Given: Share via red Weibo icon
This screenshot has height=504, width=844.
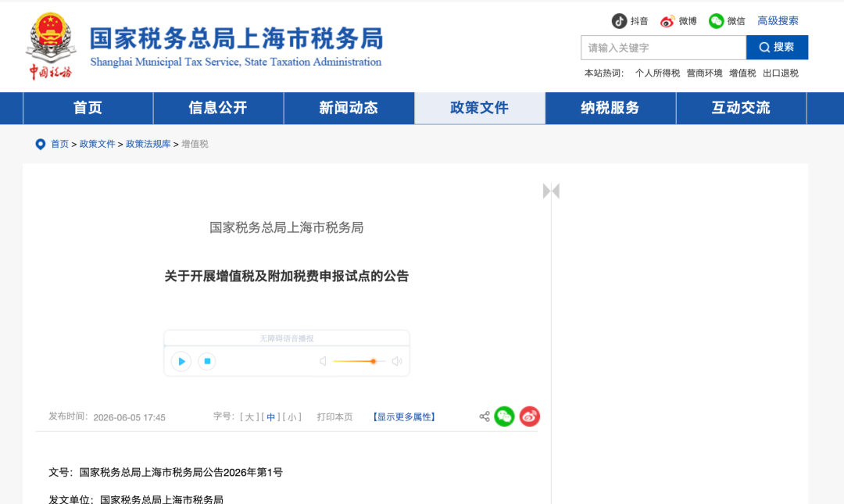Looking at the screenshot, I should pos(530,416).
